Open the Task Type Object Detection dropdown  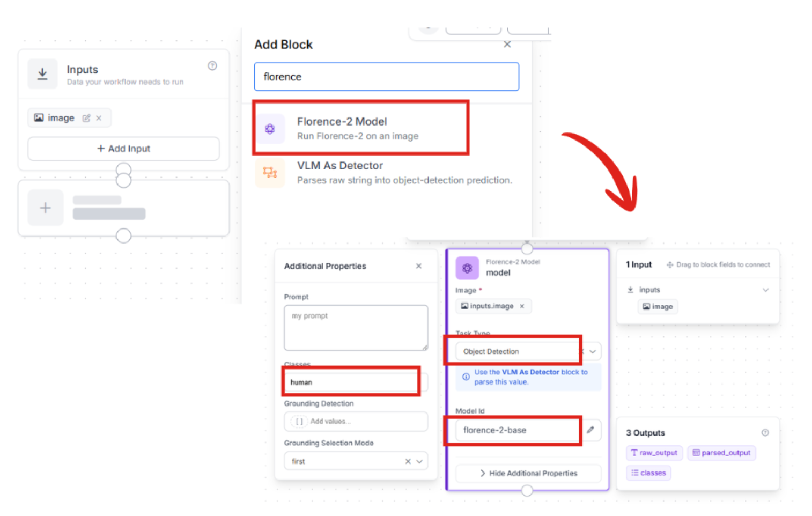528,352
